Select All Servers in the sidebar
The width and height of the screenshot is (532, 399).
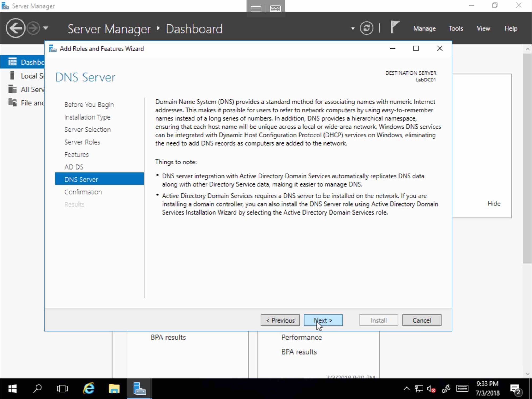pos(22,89)
